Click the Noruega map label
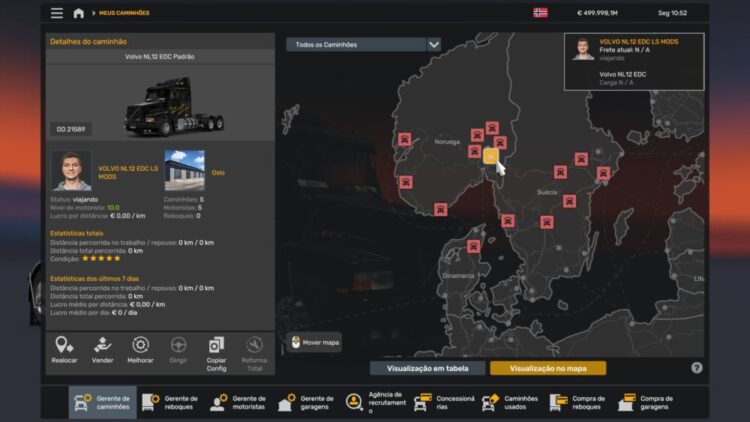Image resolution: width=750 pixels, height=422 pixels. pos(447,142)
